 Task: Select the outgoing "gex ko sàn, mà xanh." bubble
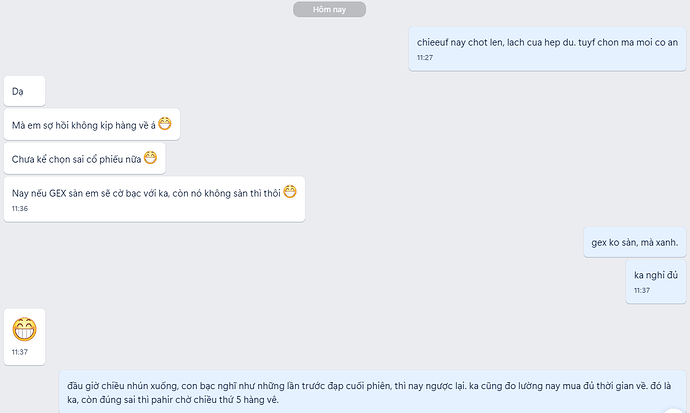634,242
